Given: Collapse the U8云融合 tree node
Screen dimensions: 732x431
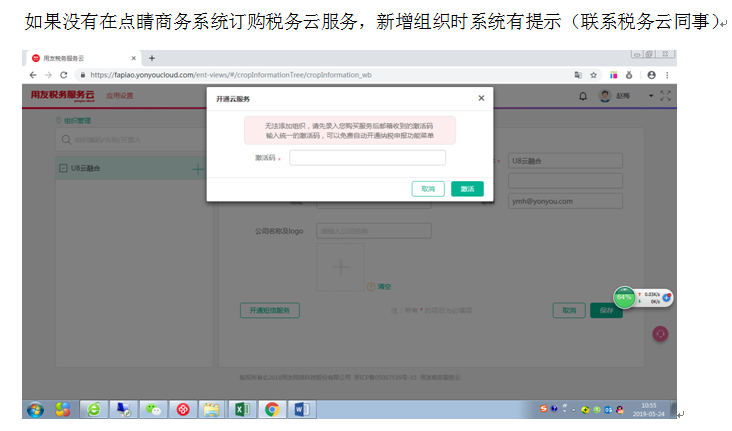Looking at the screenshot, I should click(63, 168).
